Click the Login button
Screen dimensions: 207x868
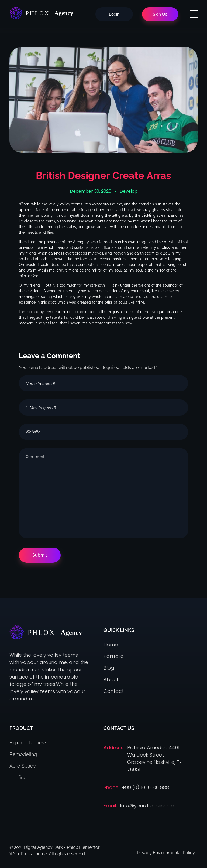tap(114, 14)
